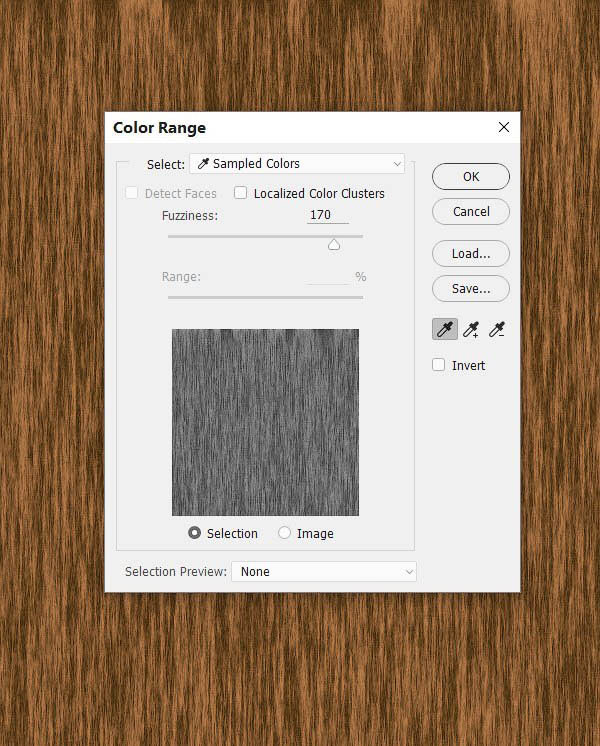The width and height of the screenshot is (600, 746).
Task: Click the Cancel button
Action: point(471,211)
